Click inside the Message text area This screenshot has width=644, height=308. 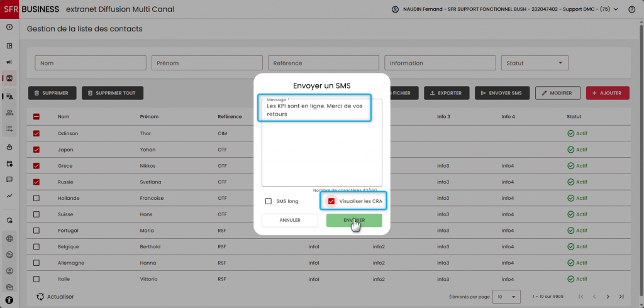322,143
